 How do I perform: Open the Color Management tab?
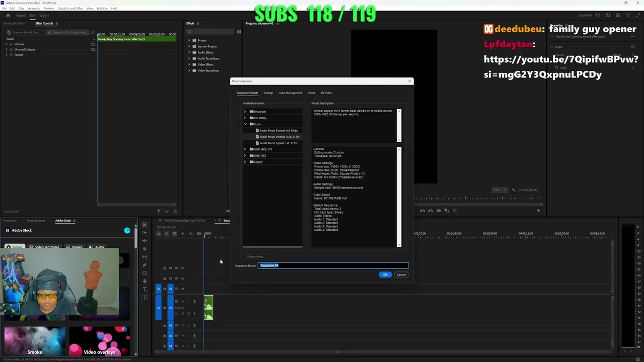click(x=290, y=93)
